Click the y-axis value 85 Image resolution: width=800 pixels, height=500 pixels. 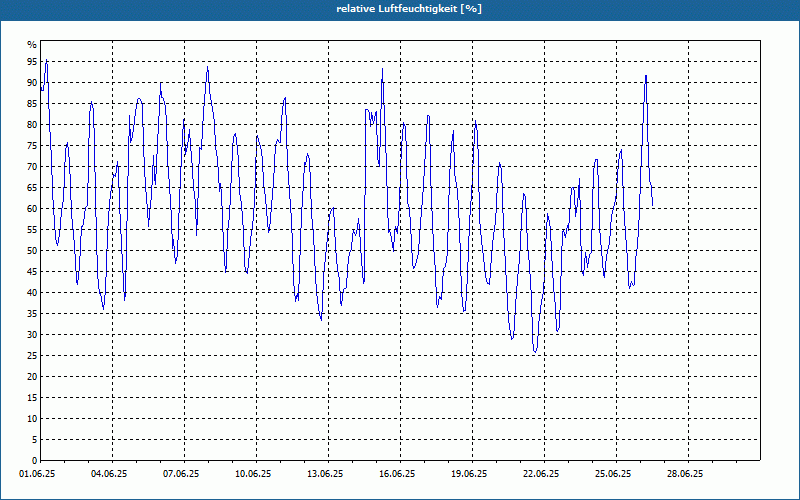(32, 104)
